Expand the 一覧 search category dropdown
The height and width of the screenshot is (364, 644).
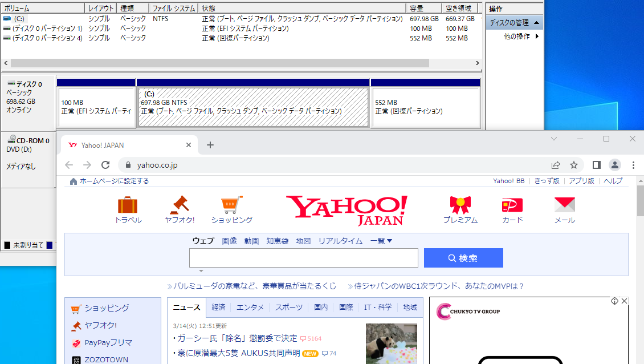click(x=381, y=241)
